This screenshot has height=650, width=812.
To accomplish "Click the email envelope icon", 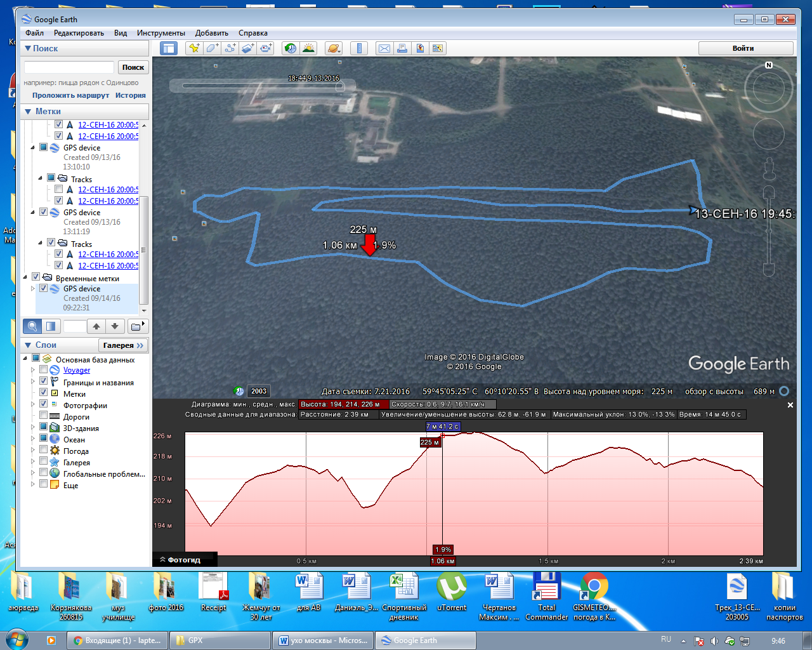I will (384, 48).
